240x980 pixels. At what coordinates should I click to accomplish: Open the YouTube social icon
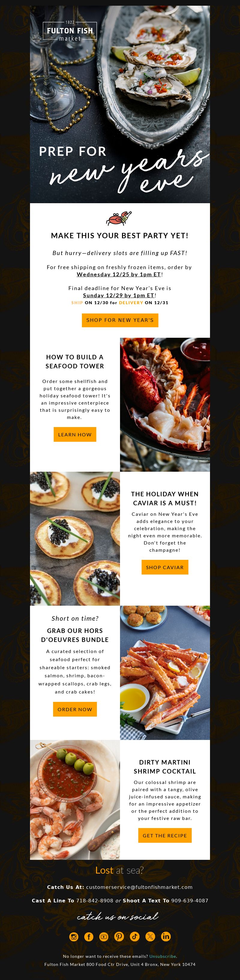pos(104,937)
